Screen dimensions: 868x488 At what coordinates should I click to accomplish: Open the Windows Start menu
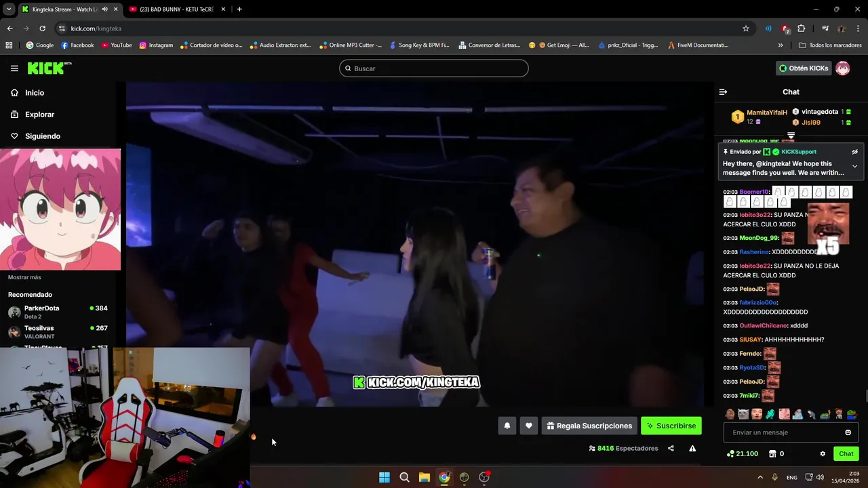pyautogui.click(x=384, y=477)
